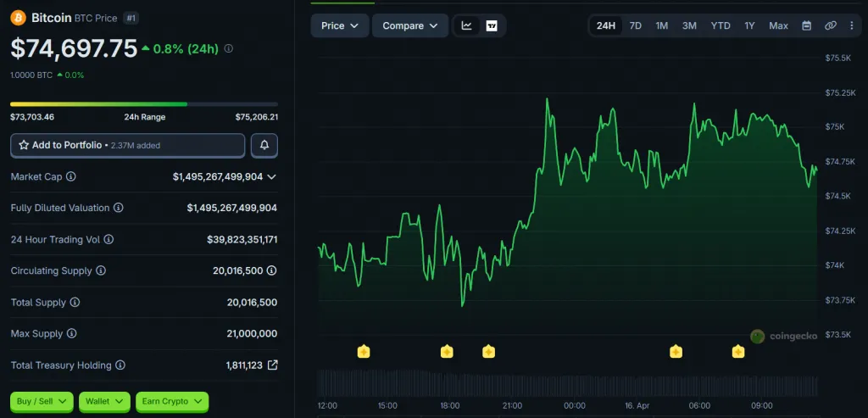Click the Market Cap value $1,495,267,499,904

[218, 176]
